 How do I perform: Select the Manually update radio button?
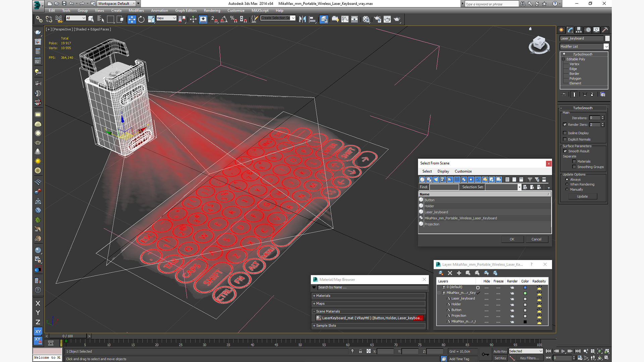pyautogui.click(x=567, y=189)
